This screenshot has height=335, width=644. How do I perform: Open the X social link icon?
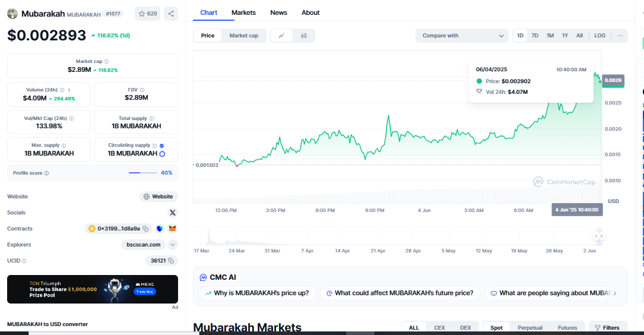(173, 213)
